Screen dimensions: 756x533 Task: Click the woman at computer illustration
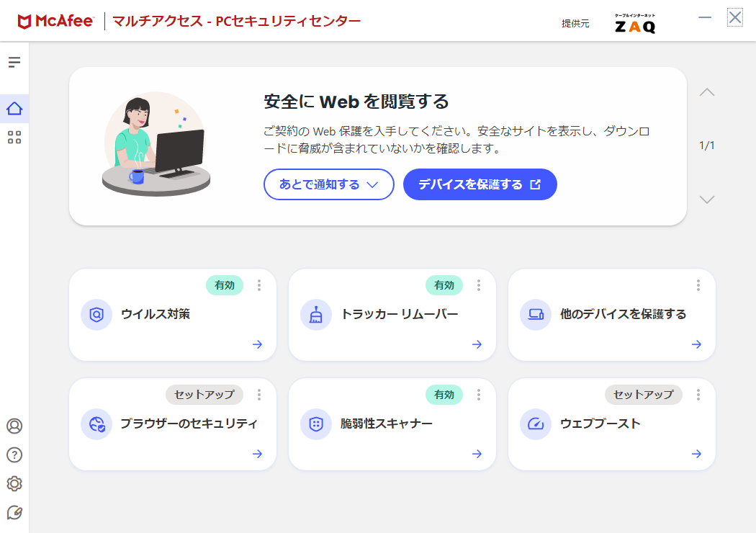point(156,144)
